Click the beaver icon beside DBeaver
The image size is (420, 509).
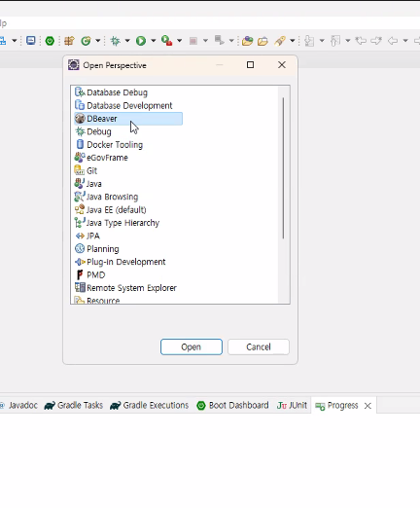click(80, 119)
